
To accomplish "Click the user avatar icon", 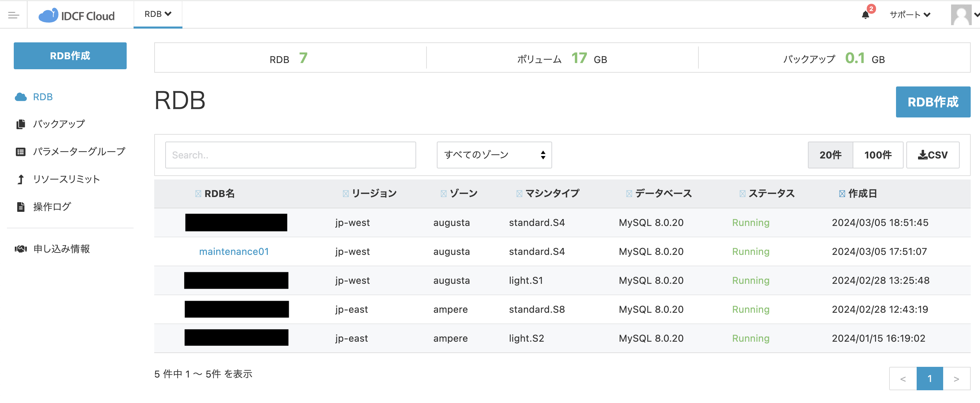I will pos(961,15).
